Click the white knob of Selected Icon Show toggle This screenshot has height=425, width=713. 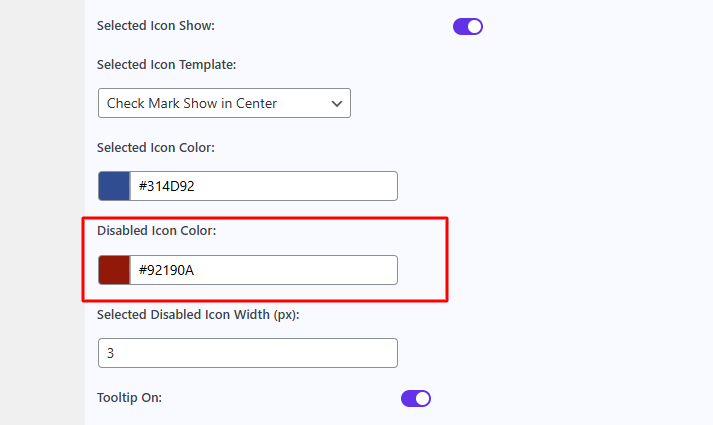(x=475, y=26)
